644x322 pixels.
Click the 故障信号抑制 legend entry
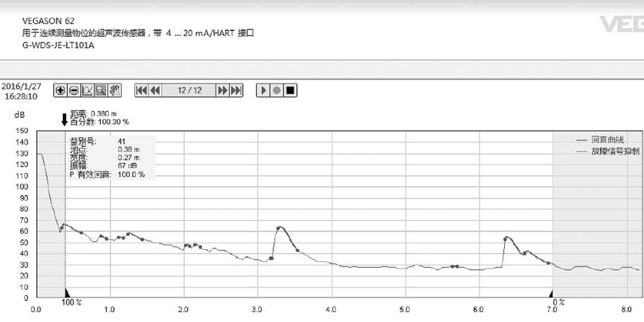[614, 152]
